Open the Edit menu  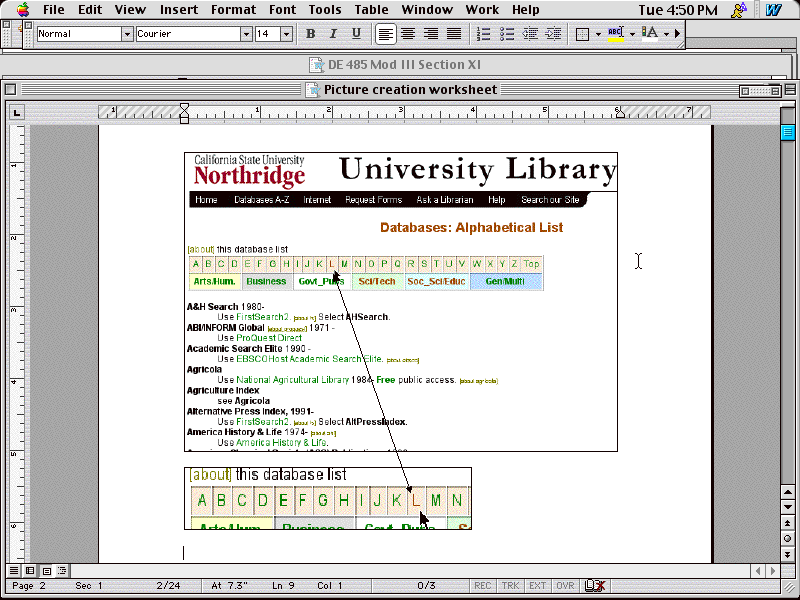point(90,10)
